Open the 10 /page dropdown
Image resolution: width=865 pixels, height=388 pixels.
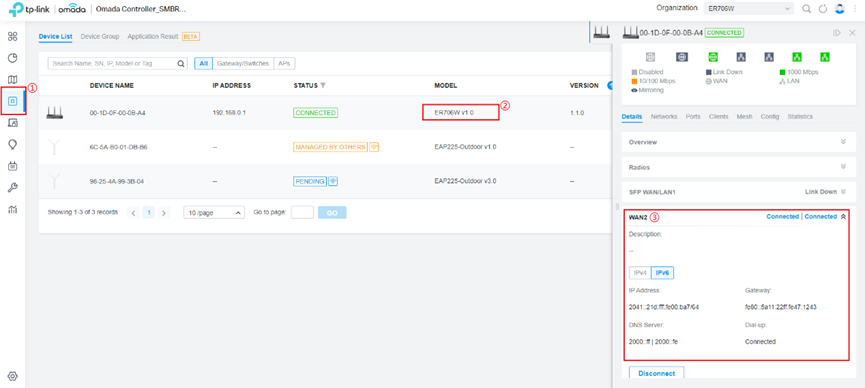click(x=214, y=212)
